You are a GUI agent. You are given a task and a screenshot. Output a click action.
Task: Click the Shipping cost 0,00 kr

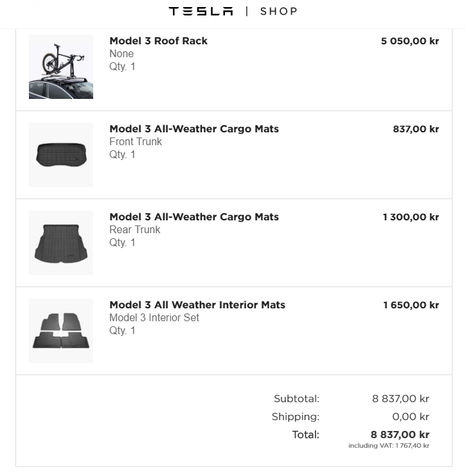tap(410, 417)
